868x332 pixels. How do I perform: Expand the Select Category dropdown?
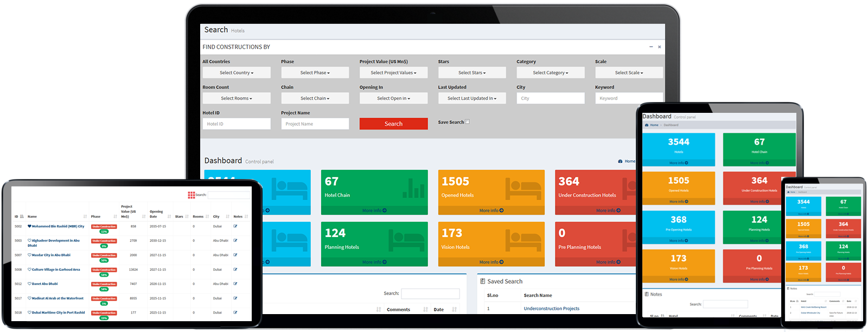pos(550,73)
